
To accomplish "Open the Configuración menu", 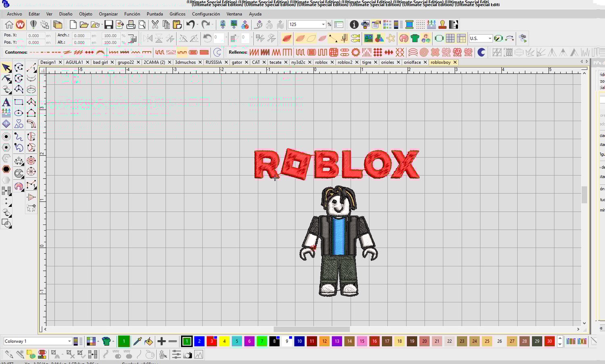I will coord(206,14).
